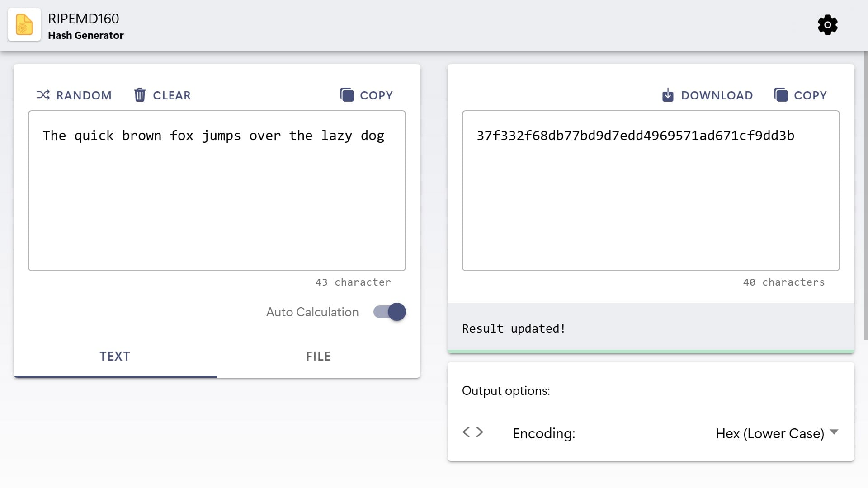The width and height of the screenshot is (868, 488).
Task: Click the "43 character" counter
Action: point(353,282)
